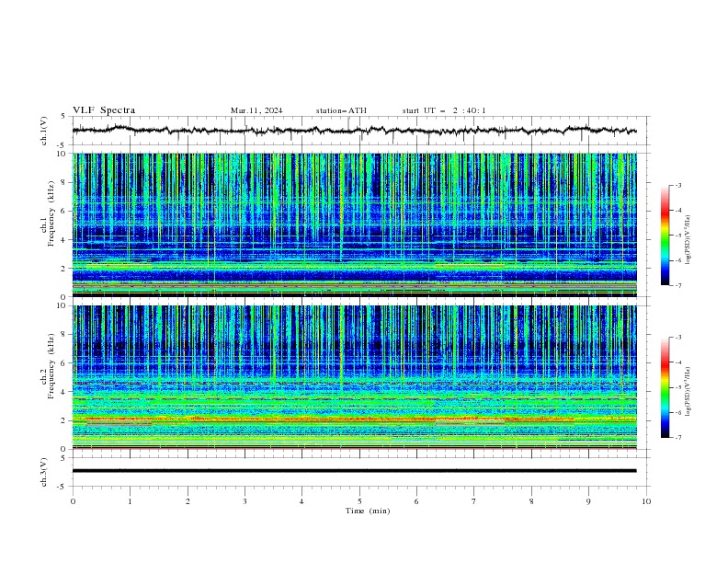The image size is (728, 563).
Task: Click the "ch.1(V)" waveform axis label
Action: (44, 131)
